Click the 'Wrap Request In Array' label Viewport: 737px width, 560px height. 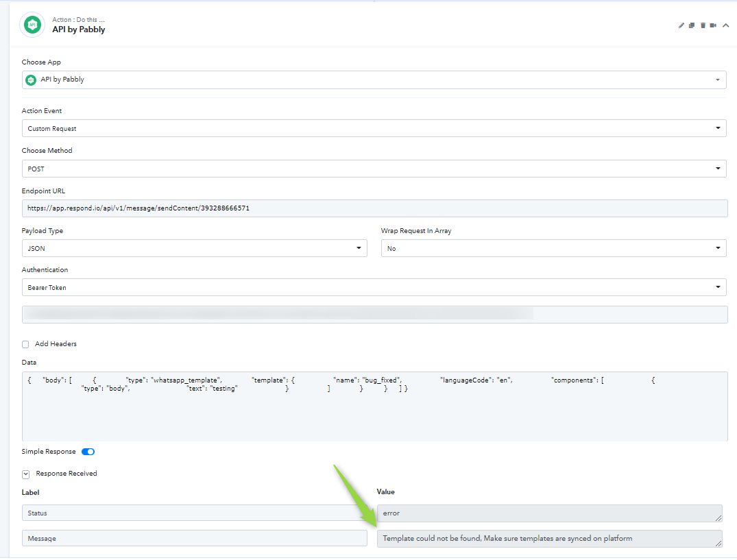click(x=416, y=231)
